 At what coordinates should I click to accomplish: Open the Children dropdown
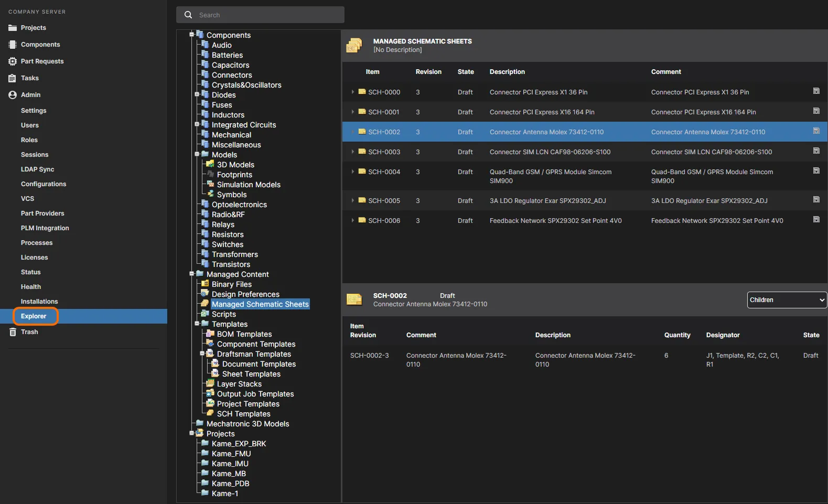click(x=787, y=300)
